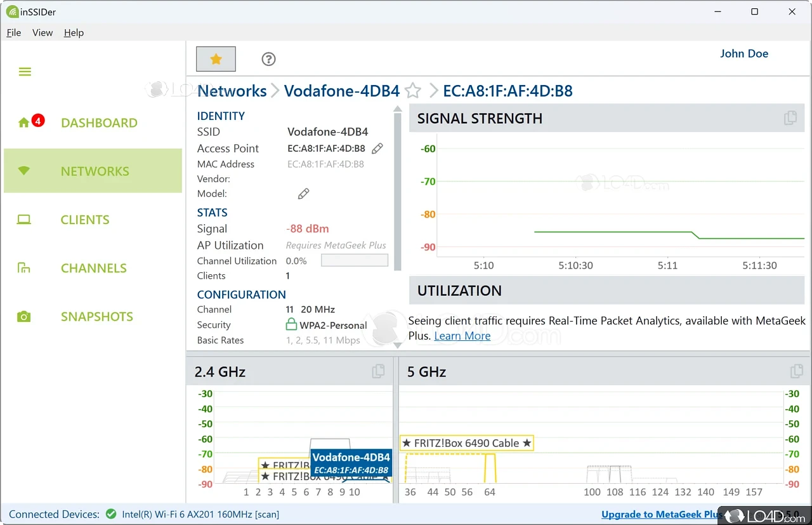812x525 pixels.
Task: Edit the Access Point name pencil icon
Action: [x=377, y=149]
